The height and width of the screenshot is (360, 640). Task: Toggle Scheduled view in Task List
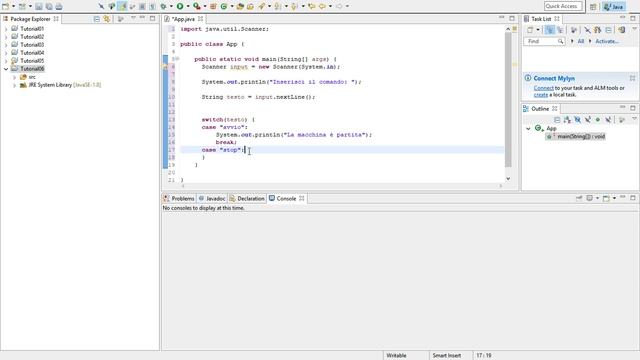(560, 30)
